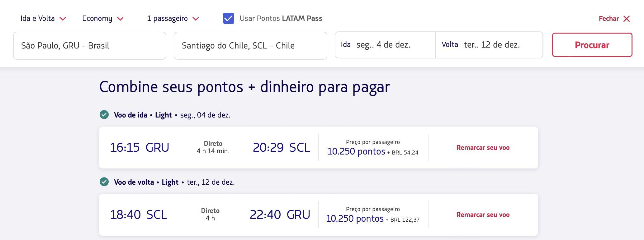Select Remarcar seu voo for return flight

coord(483,215)
